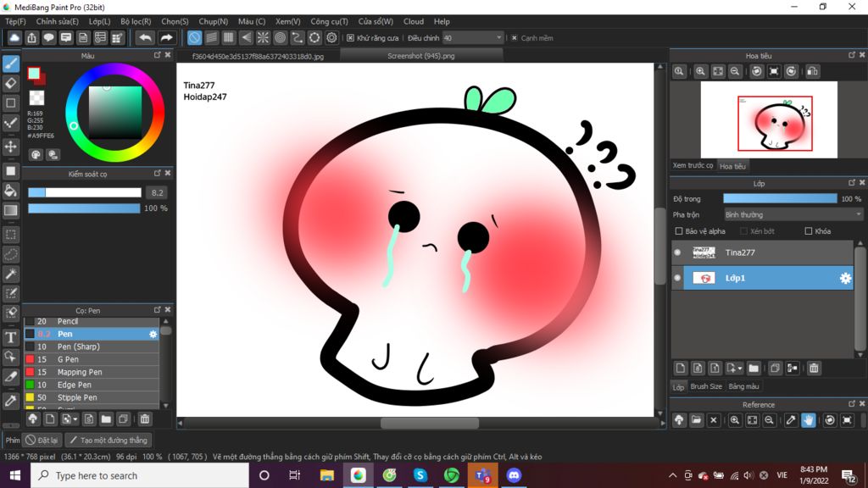The height and width of the screenshot is (488, 868).
Task: Open Discord from the taskbar
Action: pos(514,475)
